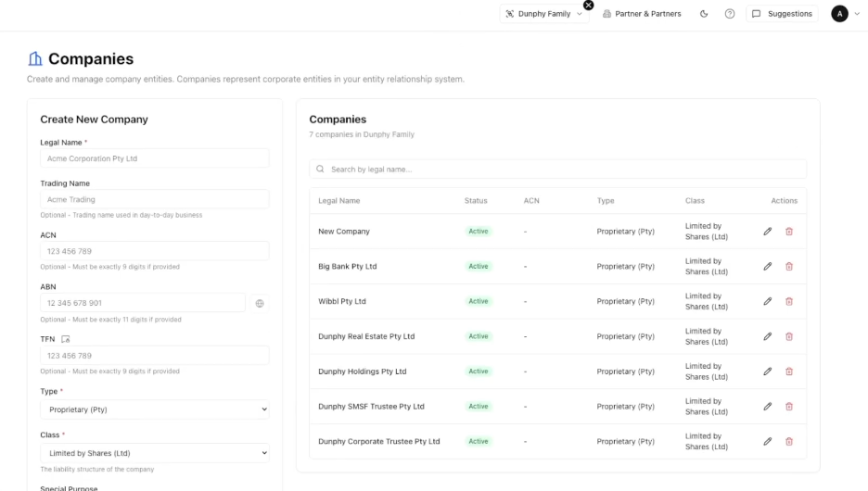Open Partner & Partners menu
This screenshot has width=868, height=491.
tap(641, 14)
